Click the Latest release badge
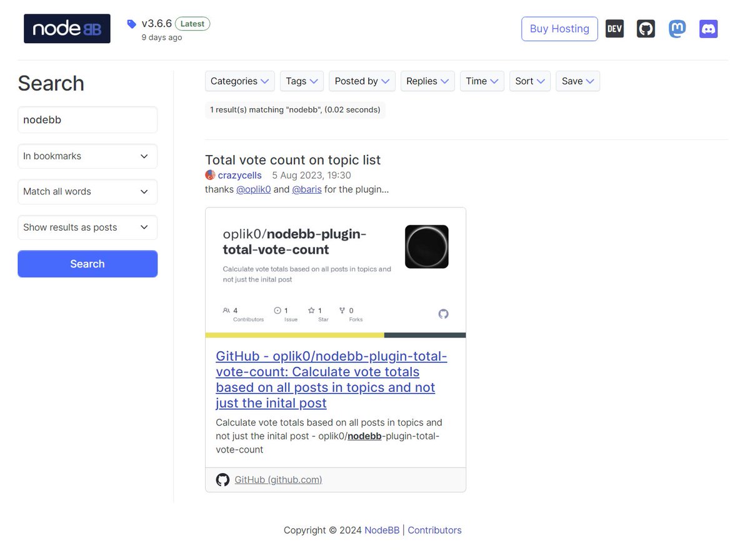The height and width of the screenshot is (560, 750). [192, 24]
